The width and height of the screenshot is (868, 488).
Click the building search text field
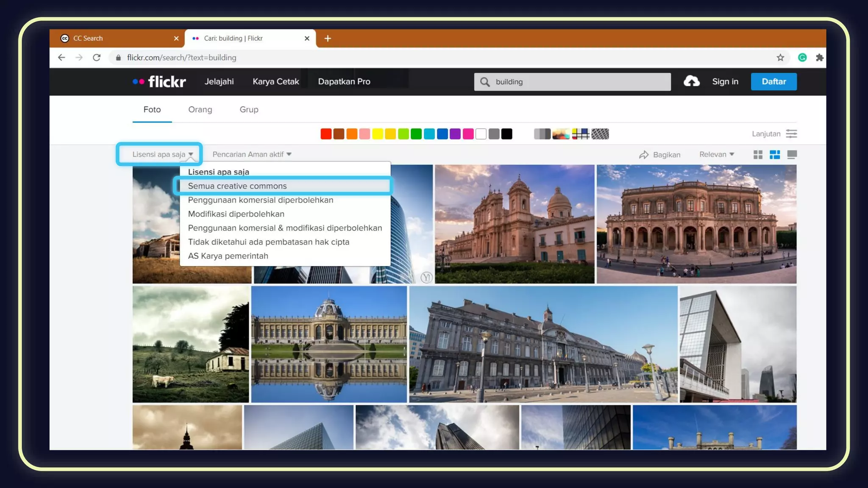(579, 82)
